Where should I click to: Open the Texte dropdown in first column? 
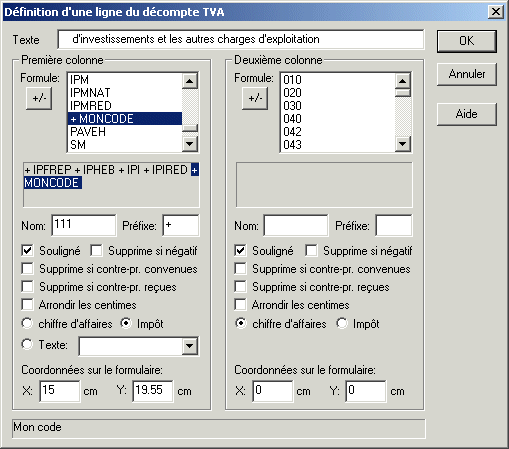pyautogui.click(x=189, y=346)
